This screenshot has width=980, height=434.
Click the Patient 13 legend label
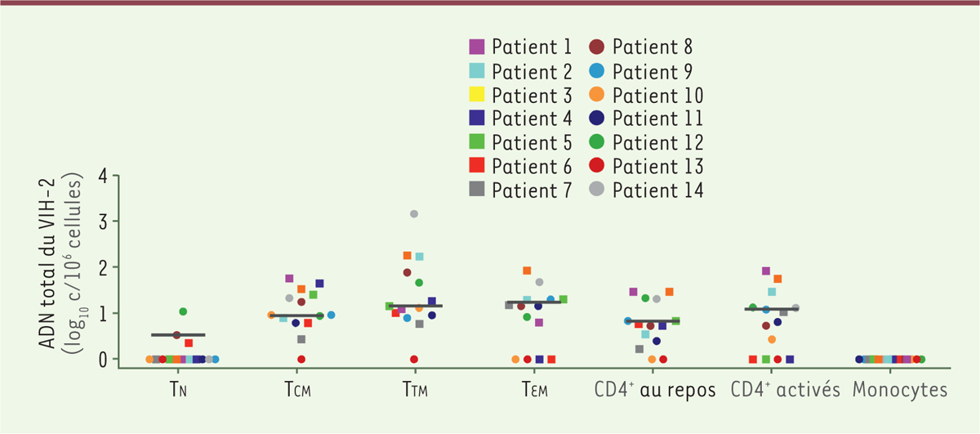(x=657, y=166)
